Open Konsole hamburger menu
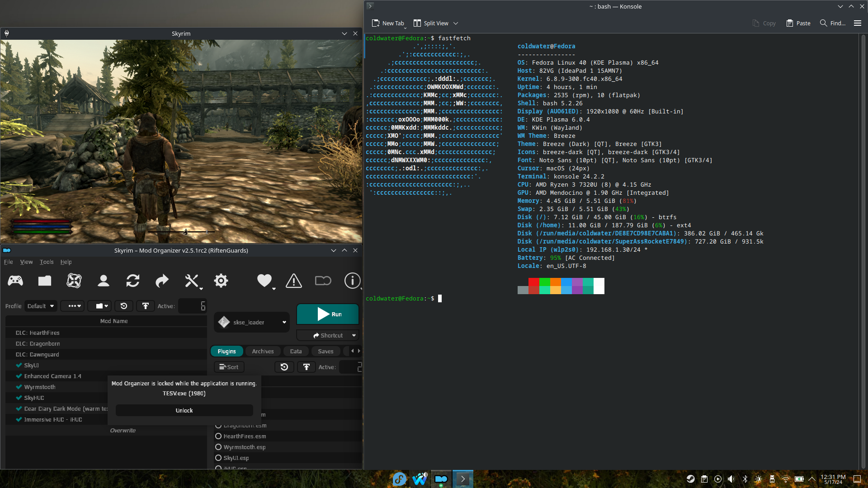Image resolution: width=868 pixels, height=488 pixels. point(858,23)
